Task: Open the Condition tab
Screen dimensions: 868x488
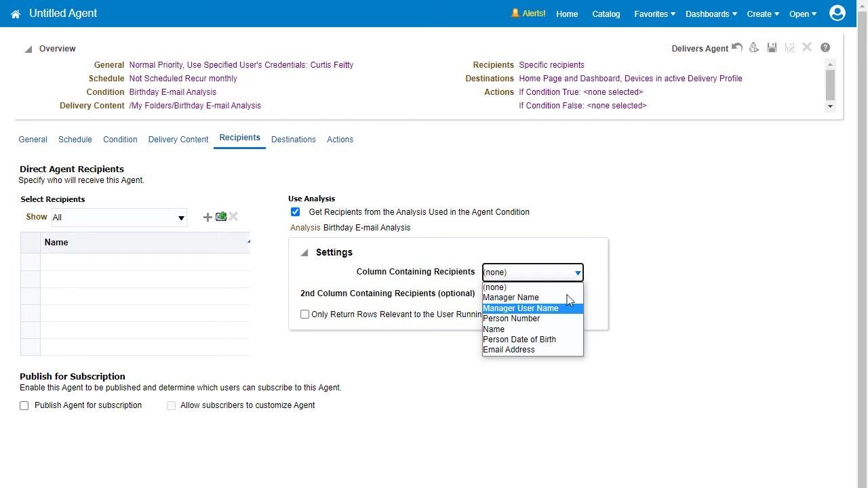Action: click(x=120, y=140)
